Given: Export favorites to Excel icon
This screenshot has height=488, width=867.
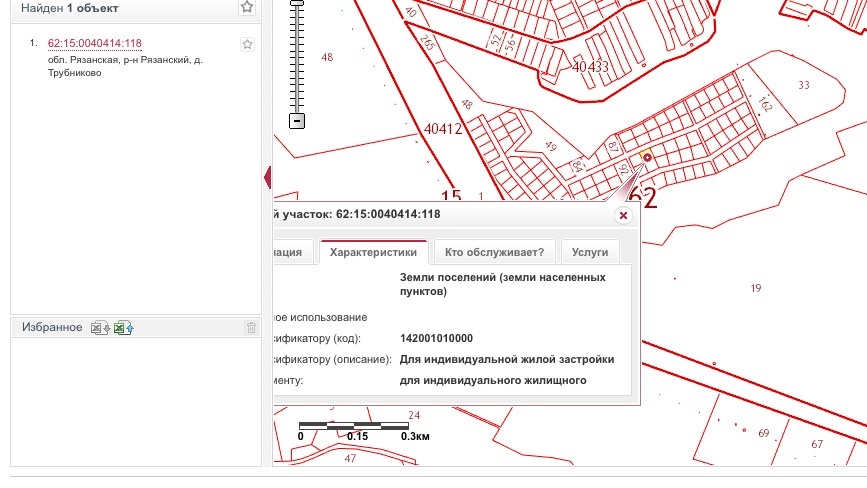Looking at the screenshot, I should [100, 328].
